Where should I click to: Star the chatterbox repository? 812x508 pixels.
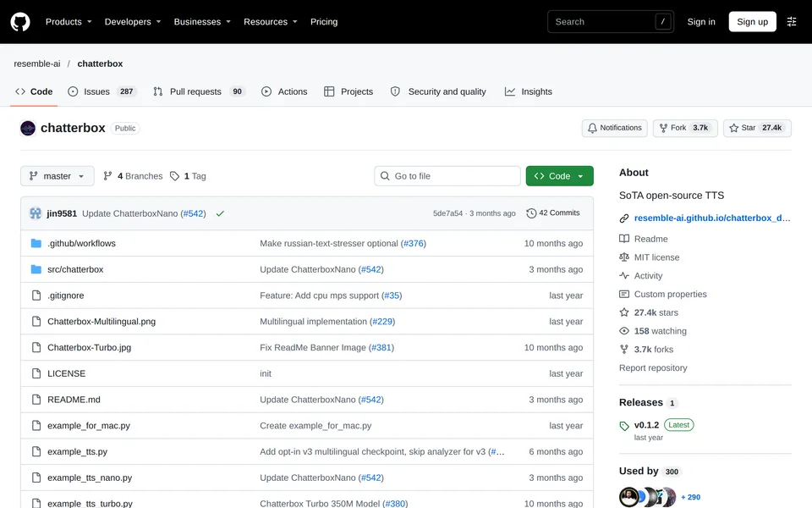[757, 128]
